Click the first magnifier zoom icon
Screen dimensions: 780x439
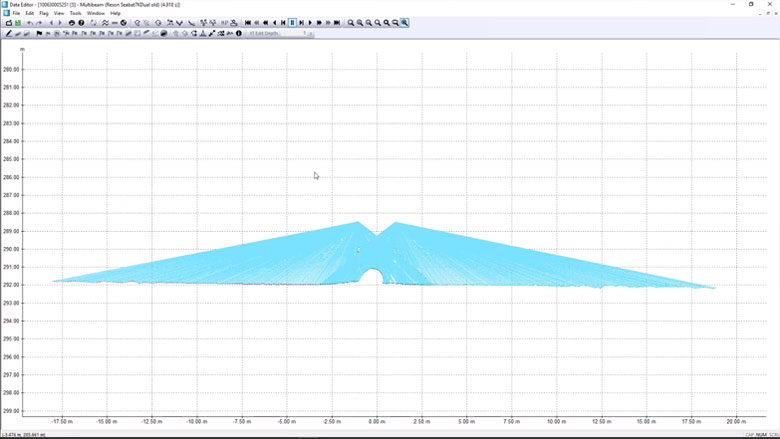(351, 23)
